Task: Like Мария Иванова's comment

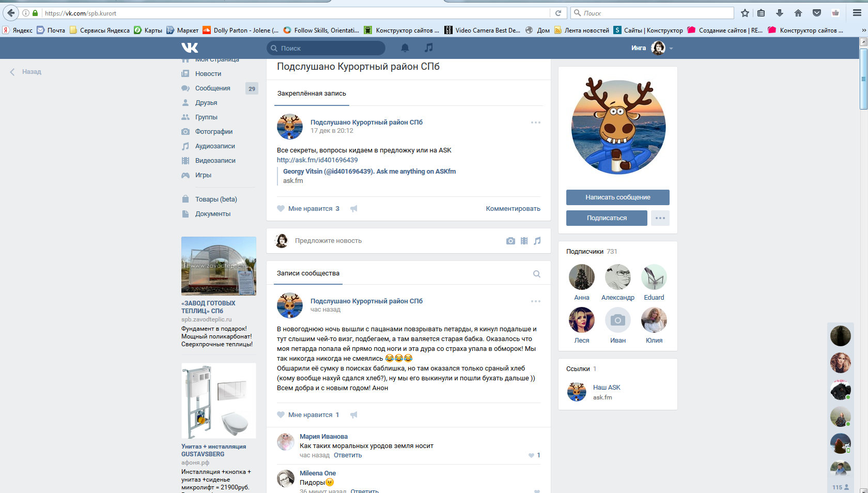Action: tap(531, 455)
